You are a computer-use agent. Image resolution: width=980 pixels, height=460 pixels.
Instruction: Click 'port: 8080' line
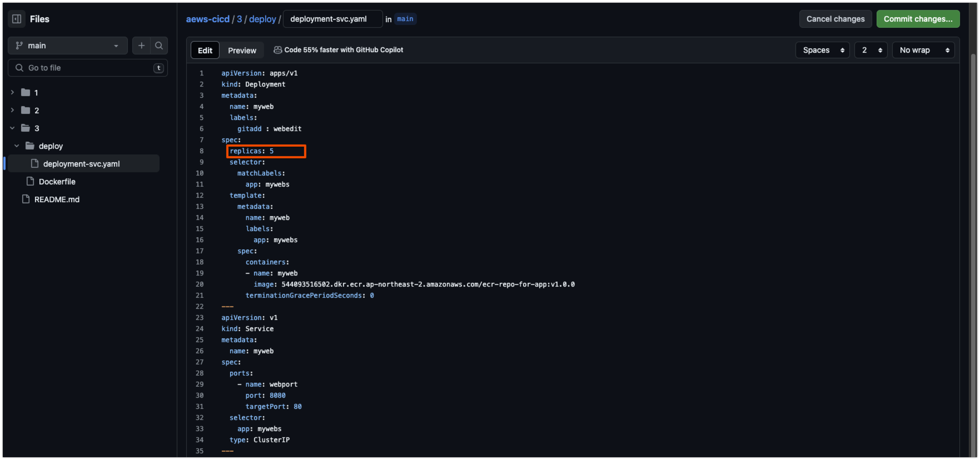tap(265, 395)
